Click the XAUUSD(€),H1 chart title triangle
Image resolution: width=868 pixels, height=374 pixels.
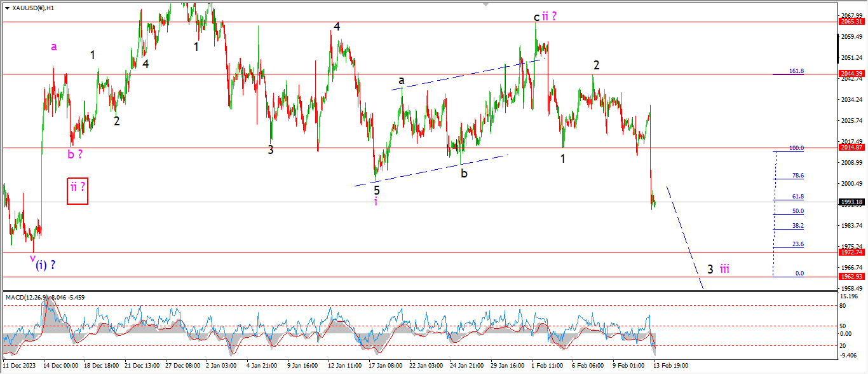click(4, 6)
